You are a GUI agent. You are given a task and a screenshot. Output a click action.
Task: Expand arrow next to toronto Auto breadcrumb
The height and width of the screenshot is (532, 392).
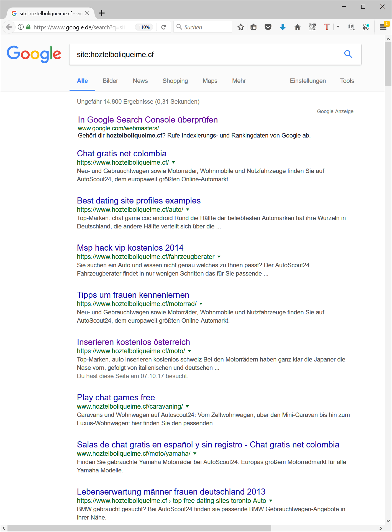coord(271,501)
